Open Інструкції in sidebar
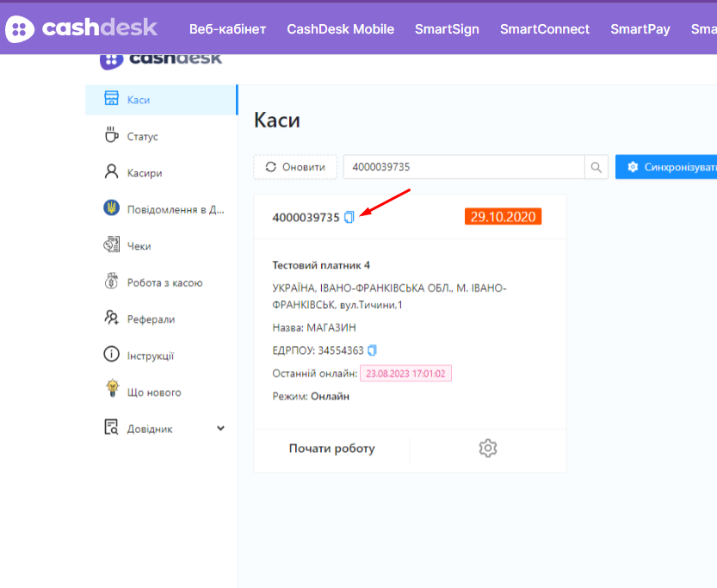Screen dimensions: 717x588 click(x=151, y=356)
